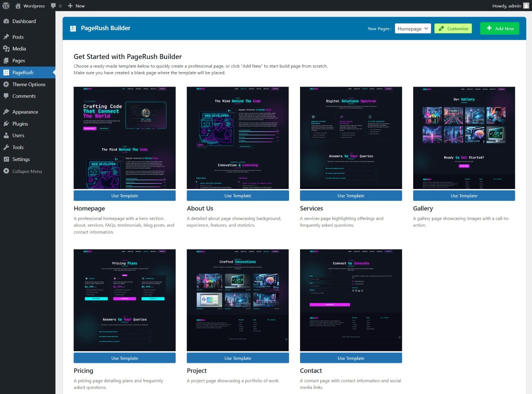Click the Project template title text
Image resolution: width=532 pixels, height=394 pixels.
click(197, 371)
